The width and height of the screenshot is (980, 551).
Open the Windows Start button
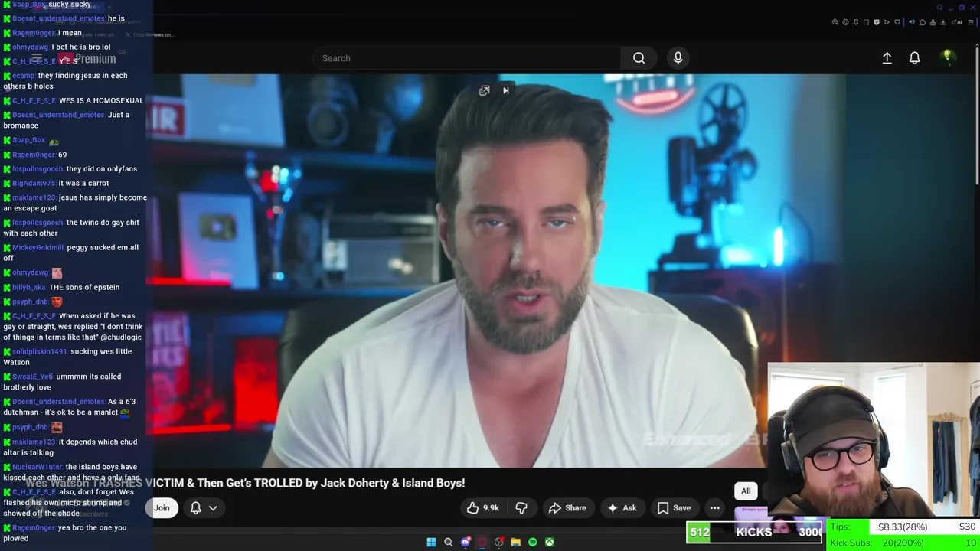click(431, 542)
